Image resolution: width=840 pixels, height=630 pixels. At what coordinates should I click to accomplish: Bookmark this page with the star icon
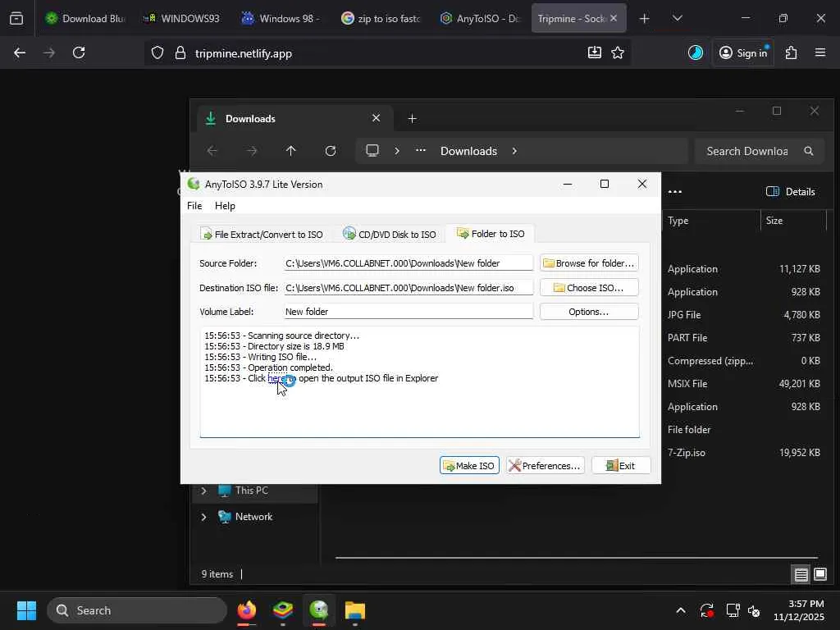click(x=618, y=52)
